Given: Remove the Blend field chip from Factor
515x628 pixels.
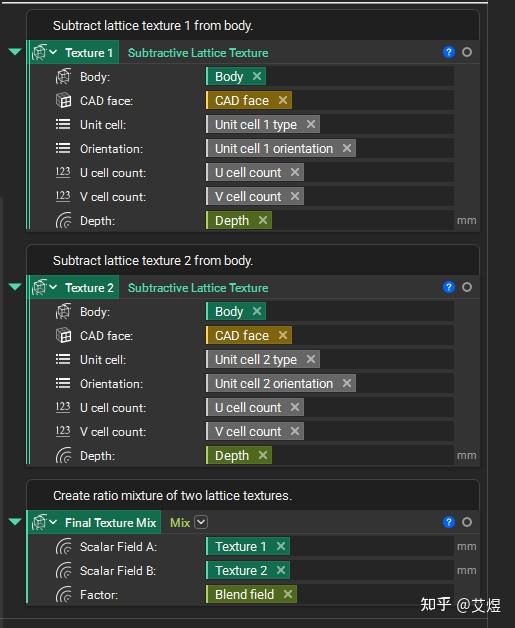Looking at the screenshot, I should coord(288,594).
